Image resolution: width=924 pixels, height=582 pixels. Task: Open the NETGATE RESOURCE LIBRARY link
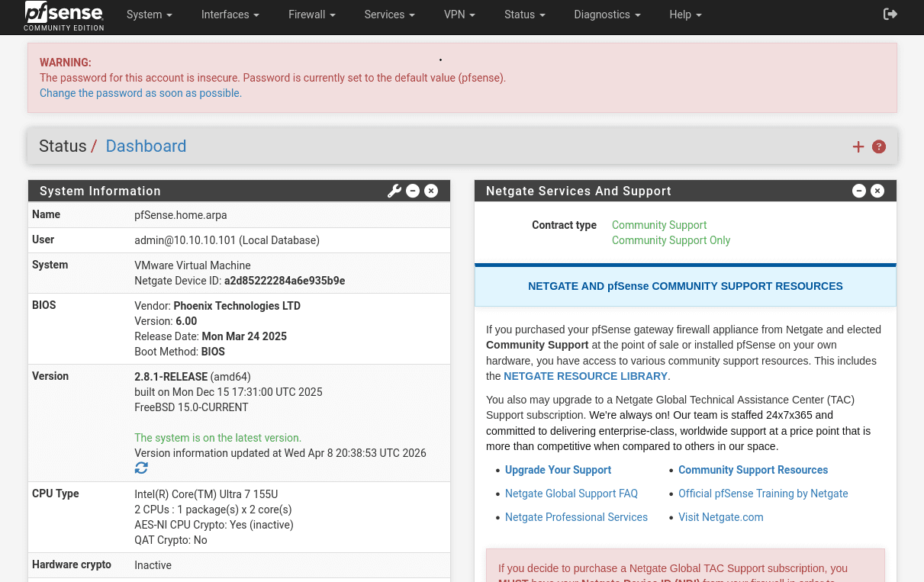click(586, 376)
